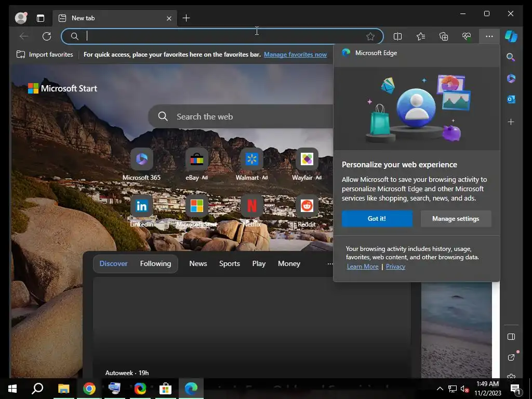Open Windows Start menu
The height and width of the screenshot is (399, 532).
click(x=12, y=389)
